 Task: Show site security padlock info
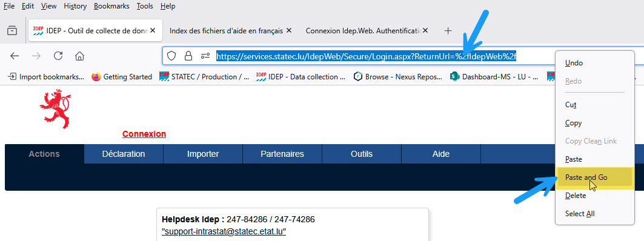tap(188, 56)
